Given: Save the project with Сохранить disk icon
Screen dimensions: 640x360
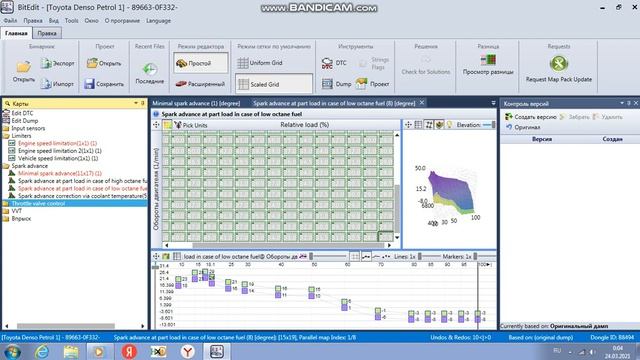Looking at the screenshot, I should pos(89,84).
